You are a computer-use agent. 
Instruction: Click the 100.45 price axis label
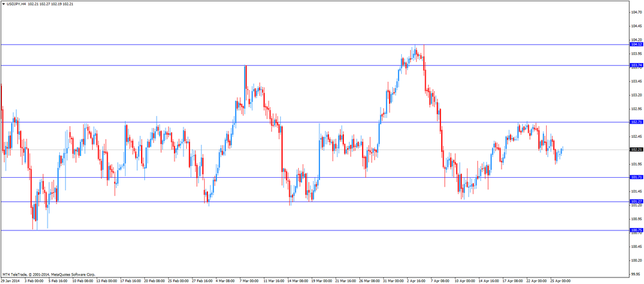coord(636,247)
